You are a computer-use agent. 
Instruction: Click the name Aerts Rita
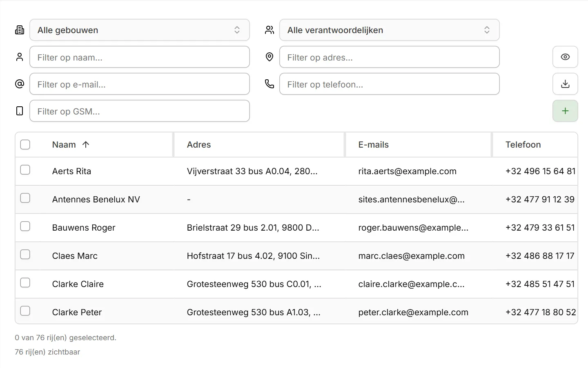tap(72, 171)
